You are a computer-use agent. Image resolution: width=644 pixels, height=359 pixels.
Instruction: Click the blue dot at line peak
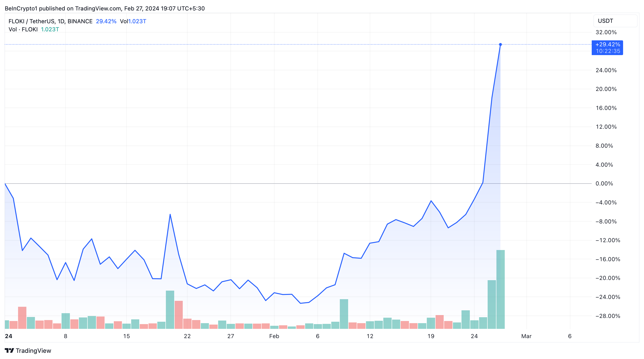[500, 44]
